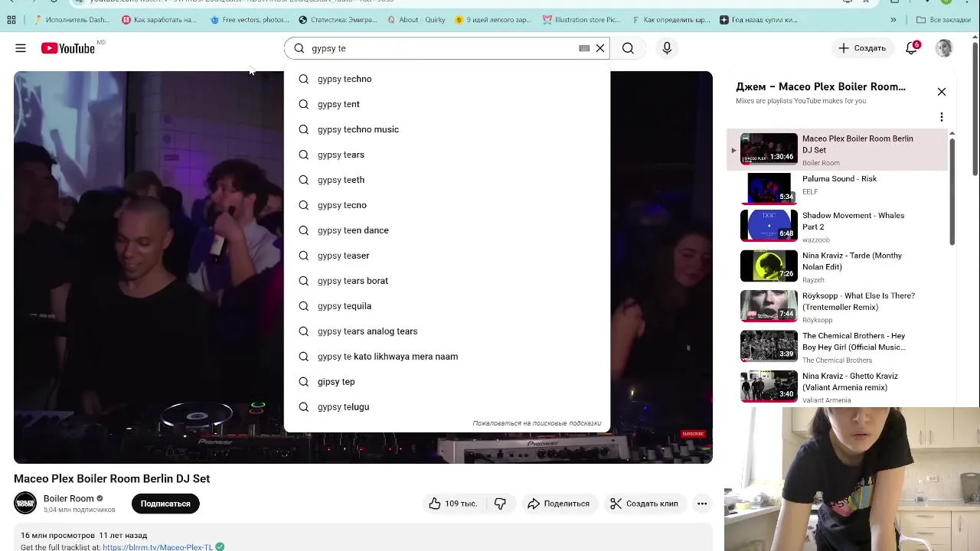Image resolution: width=980 pixels, height=551 pixels.
Task: Select suggestion gypsy tent
Action: pyautogui.click(x=447, y=104)
